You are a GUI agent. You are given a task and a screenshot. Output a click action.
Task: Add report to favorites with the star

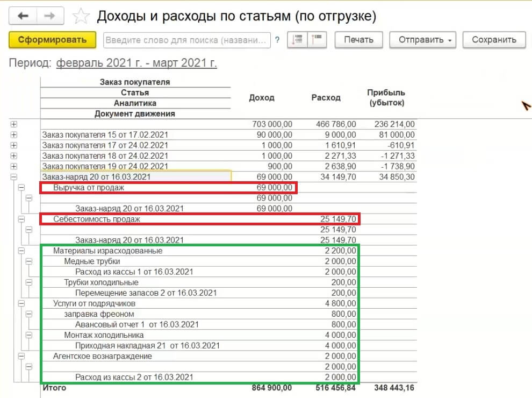point(81,16)
